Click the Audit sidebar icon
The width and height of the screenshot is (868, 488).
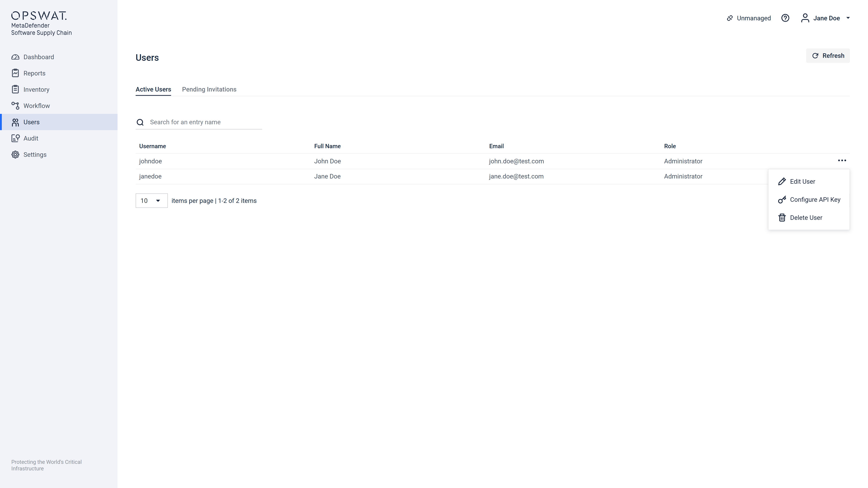point(15,138)
